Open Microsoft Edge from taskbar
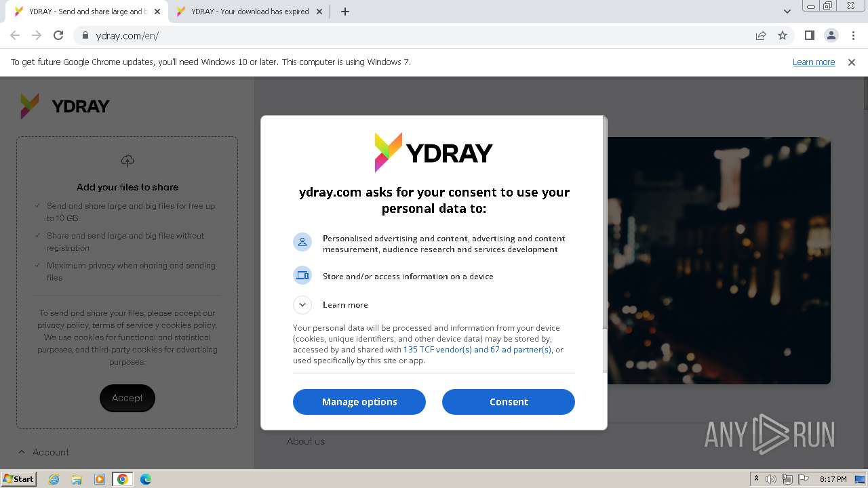Image resolution: width=868 pixels, height=488 pixels. pos(146,479)
